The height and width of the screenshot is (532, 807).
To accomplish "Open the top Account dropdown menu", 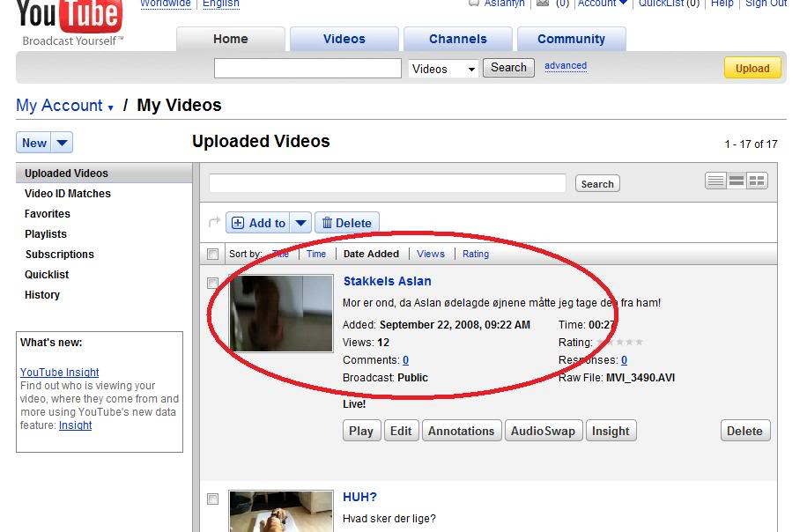I will click(x=602, y=4).
